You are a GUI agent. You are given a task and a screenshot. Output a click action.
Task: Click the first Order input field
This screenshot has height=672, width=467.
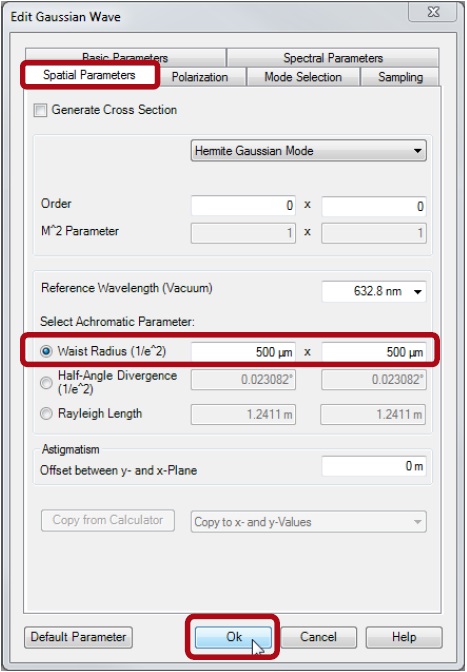243,206
